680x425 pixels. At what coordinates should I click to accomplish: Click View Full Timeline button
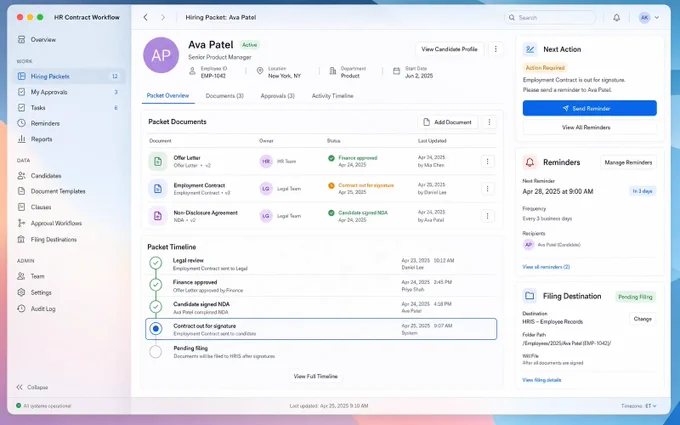315,376
